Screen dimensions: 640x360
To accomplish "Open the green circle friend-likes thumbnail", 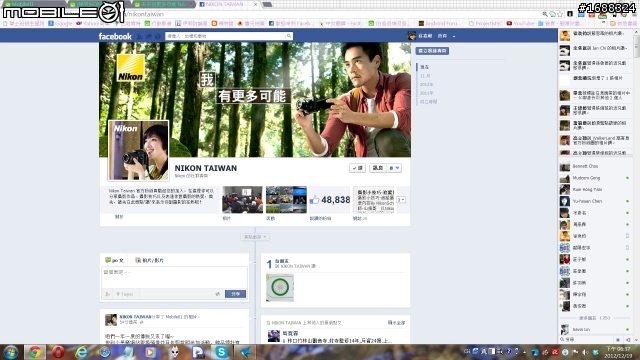I will (280, 287).
